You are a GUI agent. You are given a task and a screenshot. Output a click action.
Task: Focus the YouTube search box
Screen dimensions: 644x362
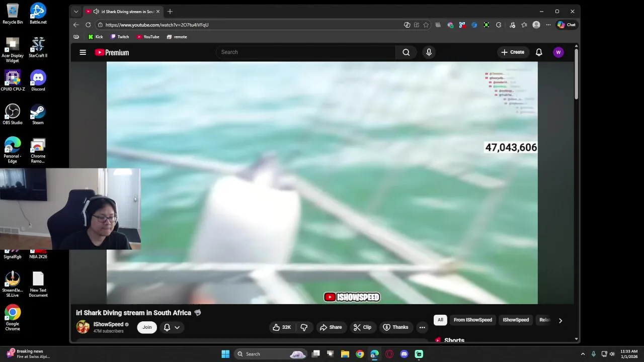(306, 52)
